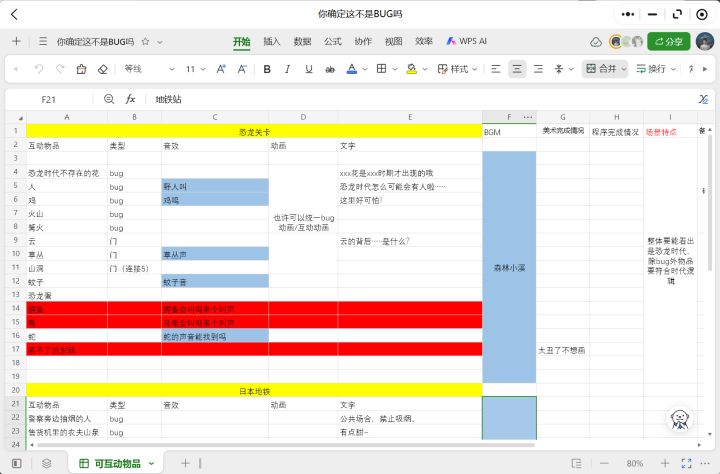Click the undo arrow

coord(39,69)
